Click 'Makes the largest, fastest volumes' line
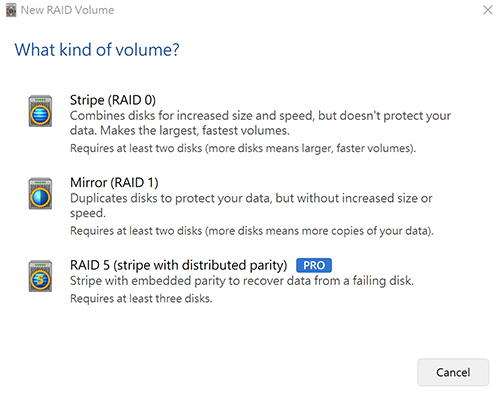 coord(195,130)
